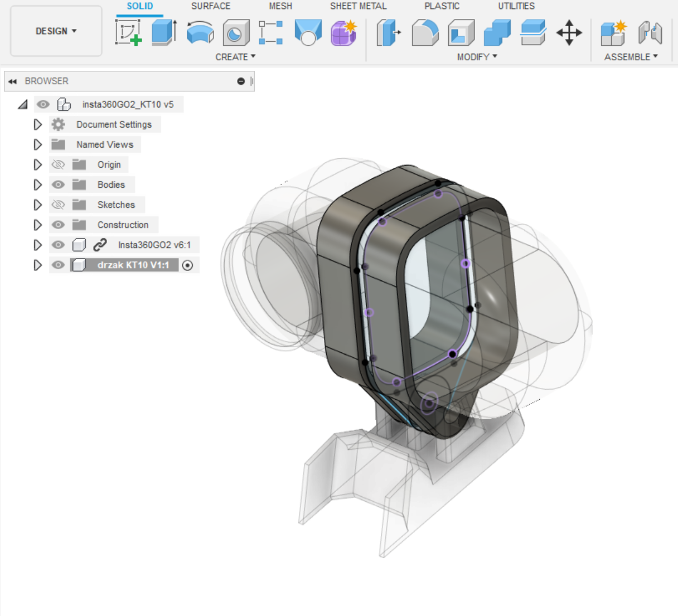
Task: Switch to the SURFACE tab
Action: coord(210,6)
